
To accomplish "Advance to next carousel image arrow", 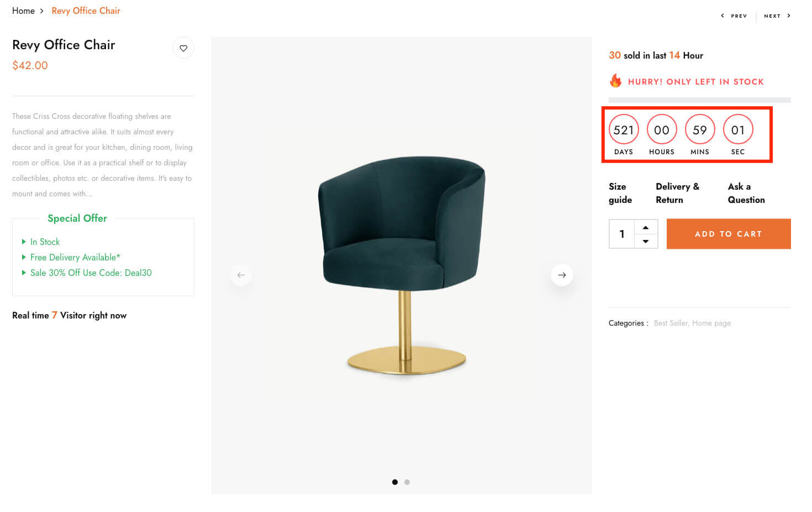I will coord(562,275).
